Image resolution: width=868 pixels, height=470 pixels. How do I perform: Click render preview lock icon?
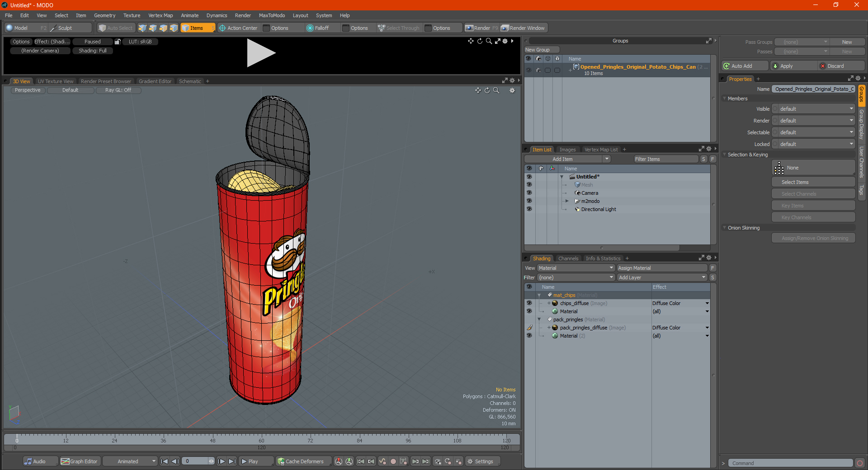[118, 42]
